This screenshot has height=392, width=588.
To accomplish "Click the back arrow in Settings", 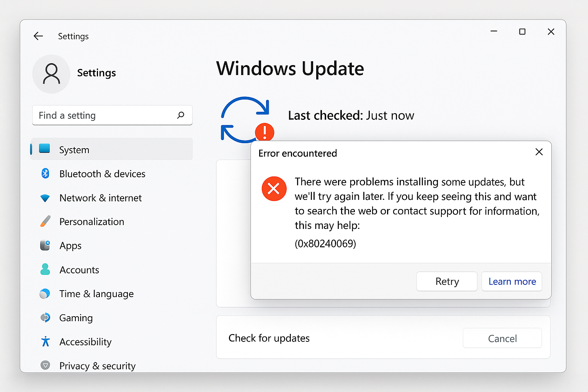I will (x=38, y=36).
